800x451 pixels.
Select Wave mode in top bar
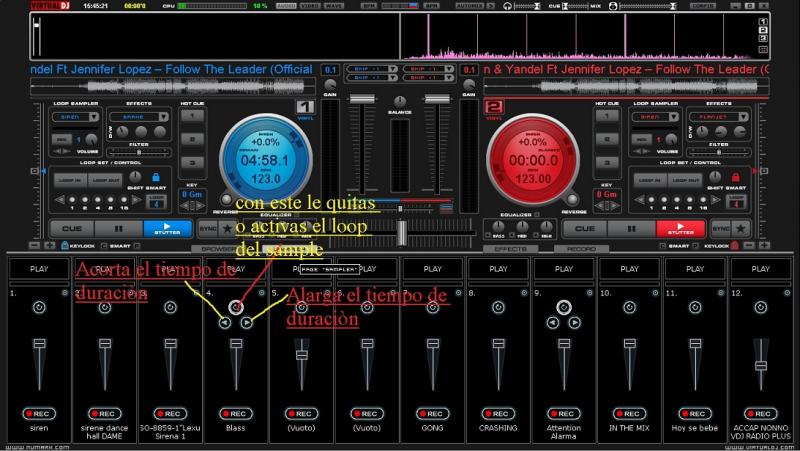pos(334,6)
